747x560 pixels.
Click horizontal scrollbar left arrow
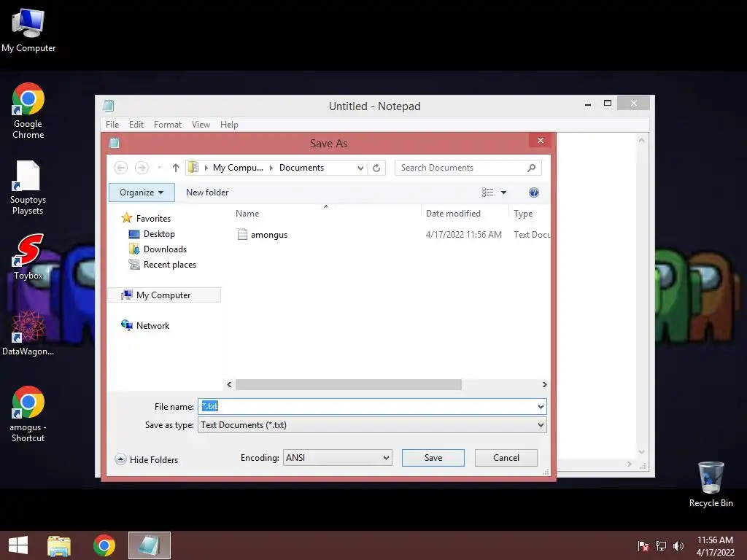[x=229, y=384]
